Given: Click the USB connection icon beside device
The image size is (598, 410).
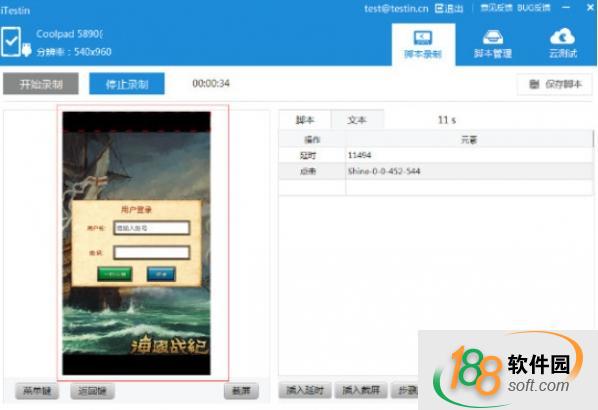Looking at the screenshot, I should (x=26, y=50).
